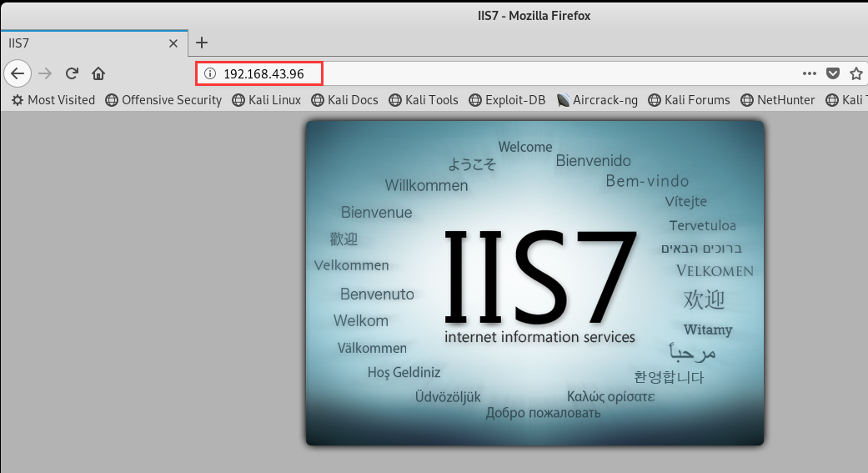868x473 pixels.
Task: Bookmark this page with the star
Action: [x=856, y=73]
